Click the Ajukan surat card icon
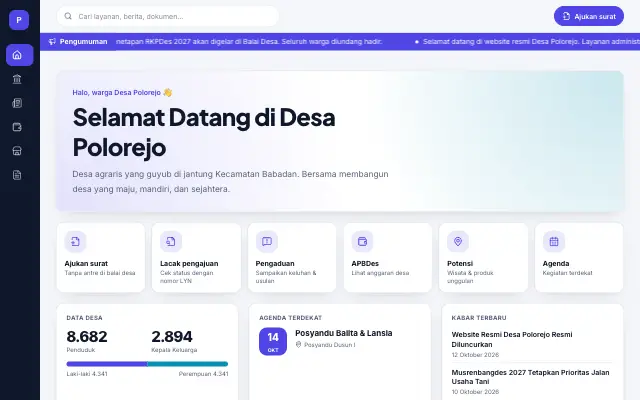The height and width of the screenshot is (400, 640). (x=75, y=242)
